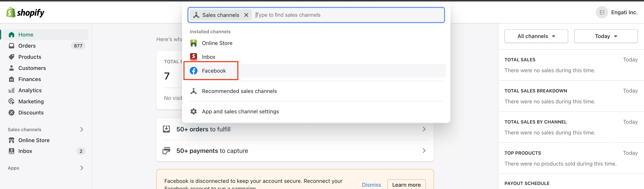Viewport: 644px width, 189px height.
Task: Click the Marketing target icon
Action: [x=11, y=102]
